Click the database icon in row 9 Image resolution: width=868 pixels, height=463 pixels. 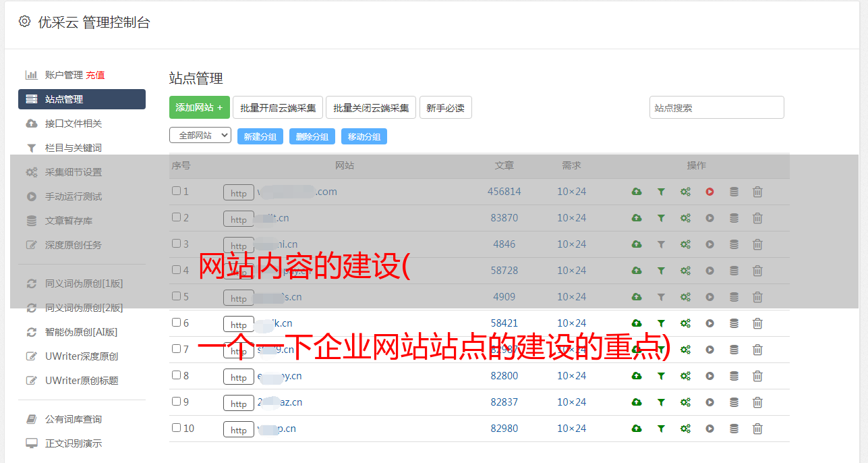pyautogui.click(x=734, y=402)
